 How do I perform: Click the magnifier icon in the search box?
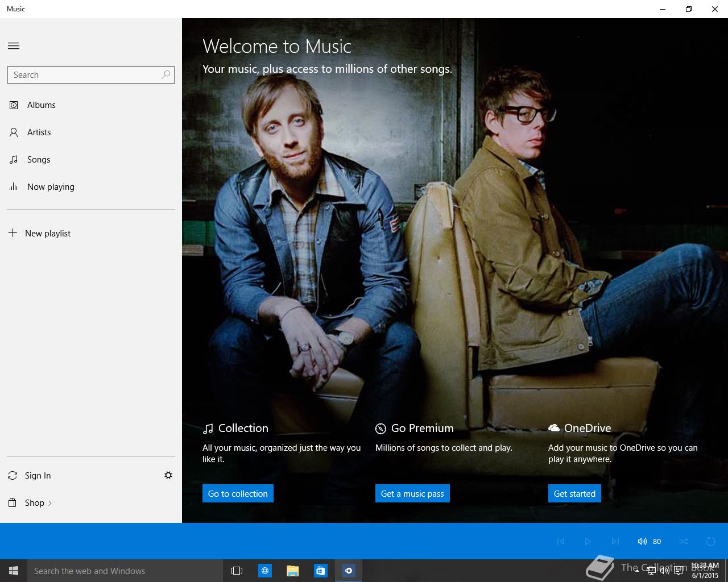pos(166,74)
